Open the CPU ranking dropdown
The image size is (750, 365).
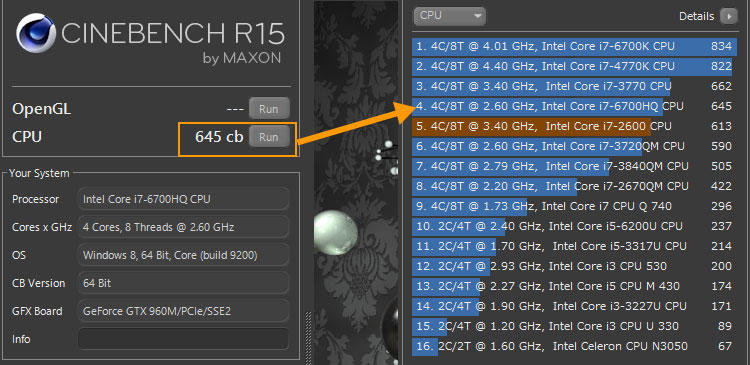(x=449, y=16)
